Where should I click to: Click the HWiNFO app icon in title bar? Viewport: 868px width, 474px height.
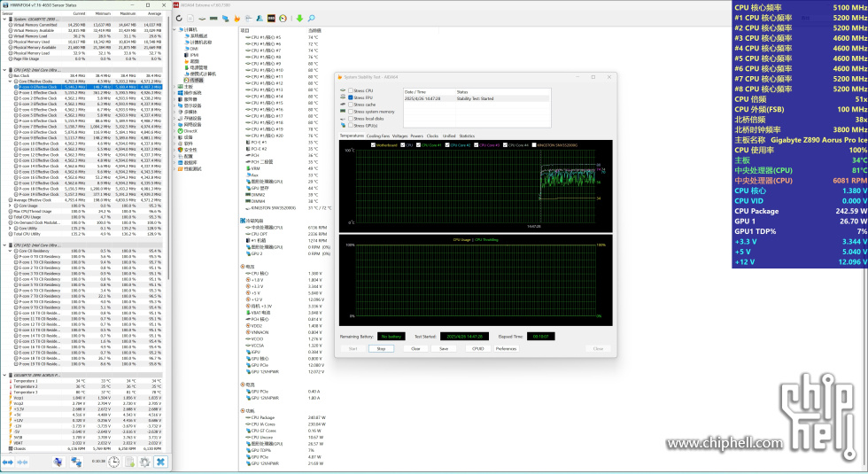point(5,5)
